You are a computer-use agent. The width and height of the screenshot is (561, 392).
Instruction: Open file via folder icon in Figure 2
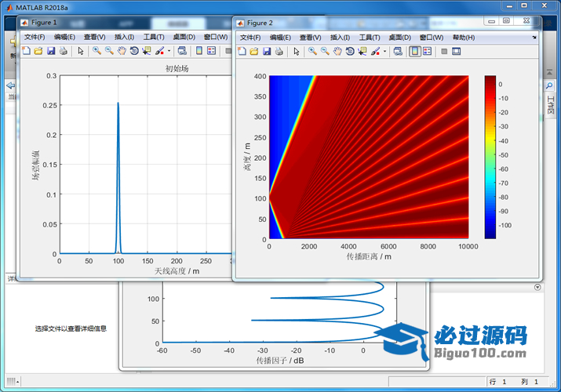[x=254, y=52]
